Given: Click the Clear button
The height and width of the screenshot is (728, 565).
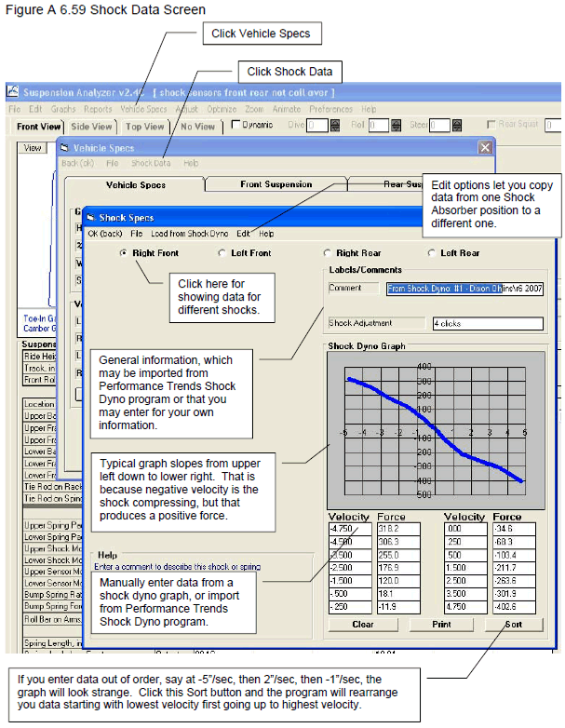Looking at the screenshot, I should [x=363, y=625].
